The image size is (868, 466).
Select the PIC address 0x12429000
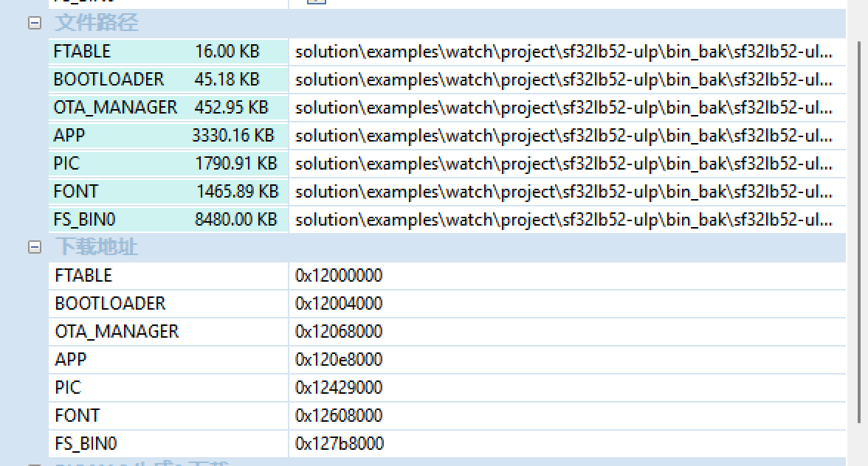(x=339, y=388)
